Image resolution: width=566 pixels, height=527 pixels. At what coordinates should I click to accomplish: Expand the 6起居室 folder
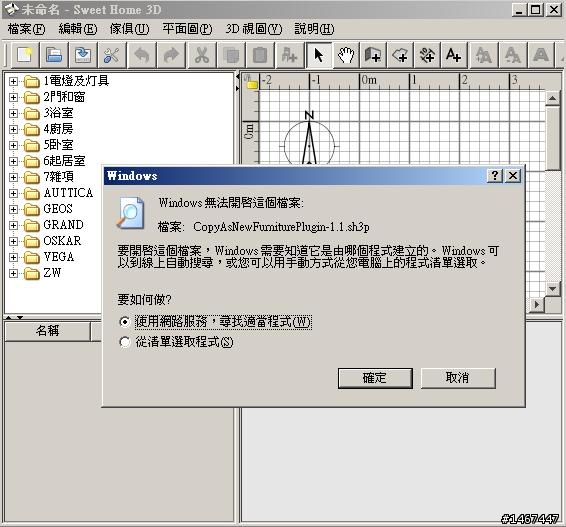tap(13, 161)
